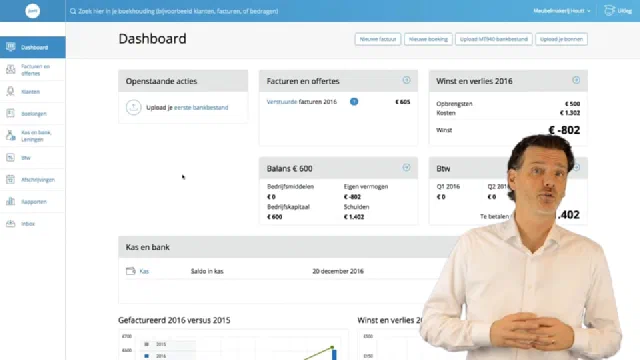Focus the bookkeeping search field
Screen dimensions: 640x360
coord(178,11)
